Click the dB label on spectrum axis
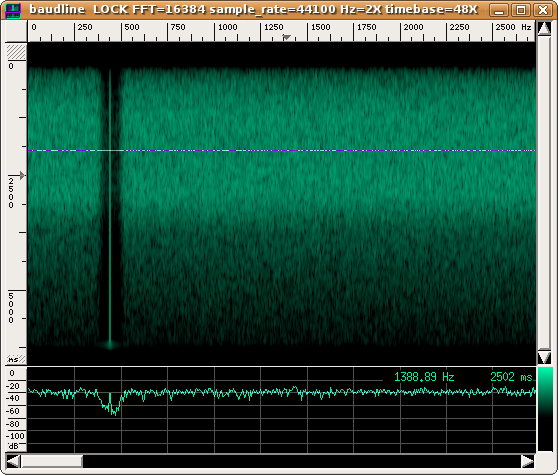Viewport: 558px width, 475px height. [x=14, y=446]
